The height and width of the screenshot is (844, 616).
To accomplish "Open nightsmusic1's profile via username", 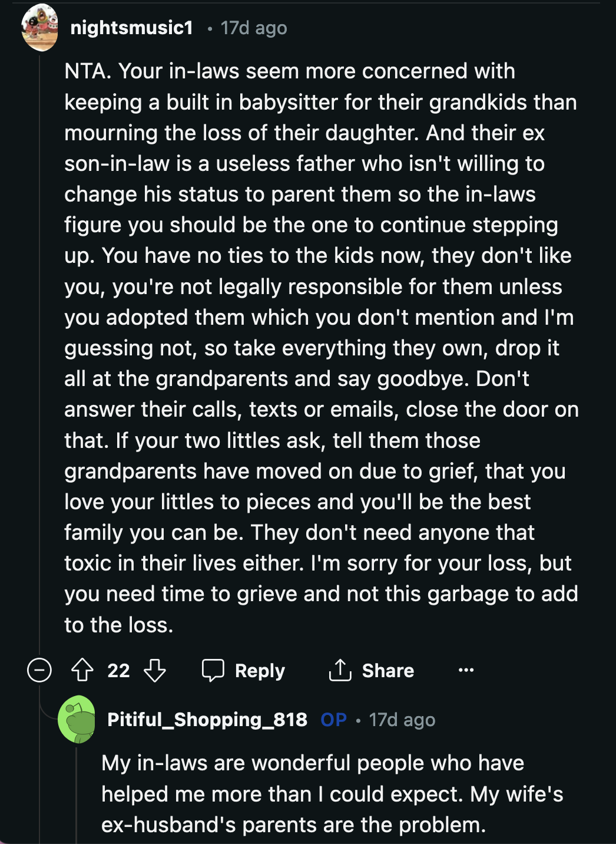I will click(131, 27).
